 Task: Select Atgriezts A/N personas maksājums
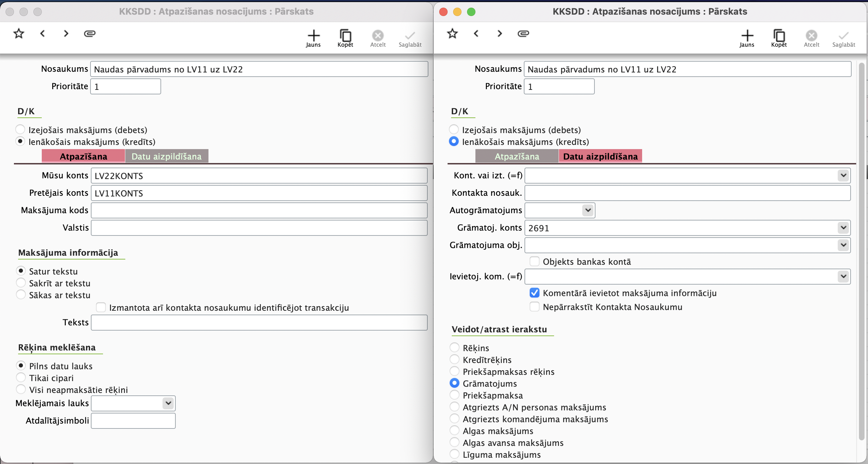click(455, 407)
